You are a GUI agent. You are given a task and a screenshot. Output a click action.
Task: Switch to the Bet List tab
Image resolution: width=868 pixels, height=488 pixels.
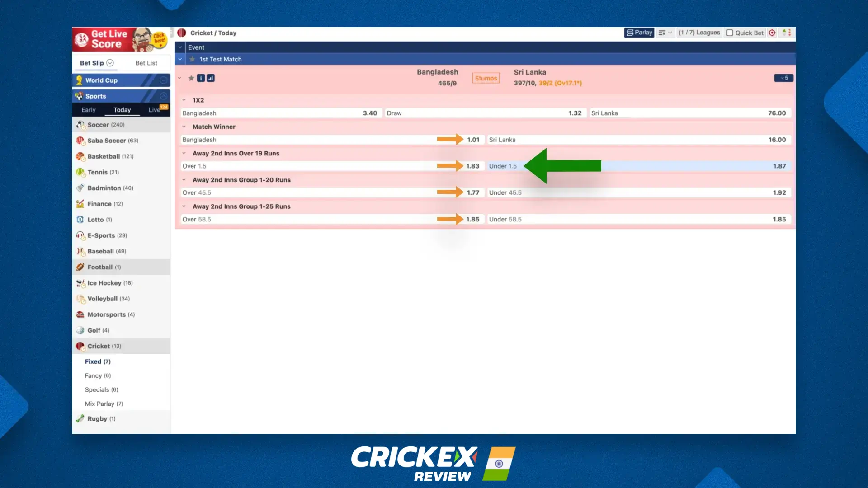pos(146,63)
